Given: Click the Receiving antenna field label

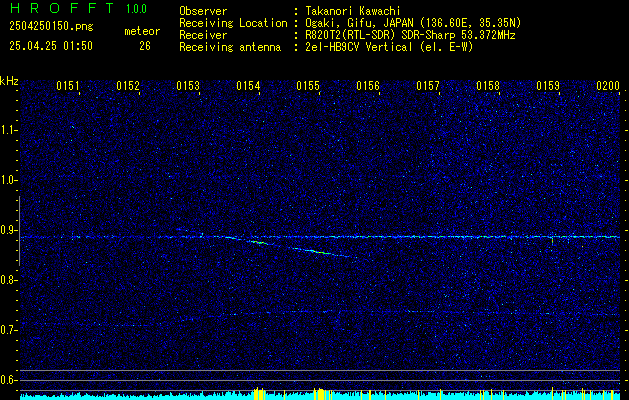Looking at the screenshot, I should tap(230, 47).
